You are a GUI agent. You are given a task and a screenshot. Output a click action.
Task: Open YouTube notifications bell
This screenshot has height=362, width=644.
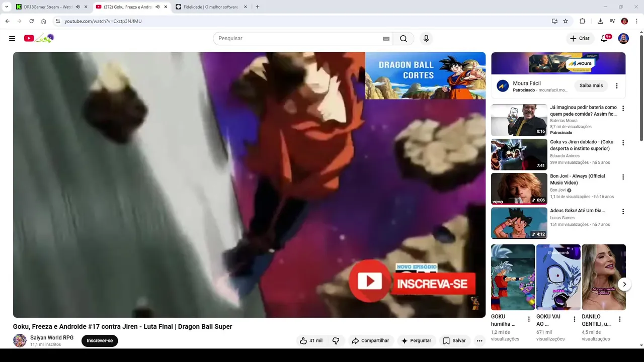pyautogui.click(x=605, y=38)
